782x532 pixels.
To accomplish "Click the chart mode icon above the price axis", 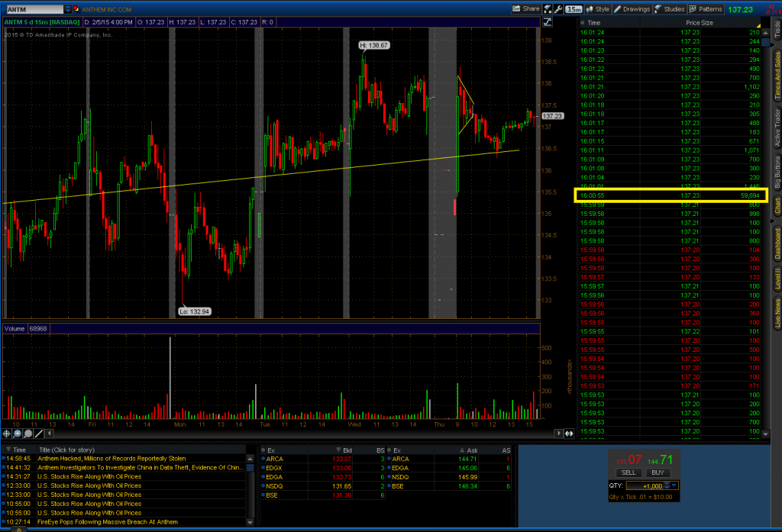I will [548, 22].
